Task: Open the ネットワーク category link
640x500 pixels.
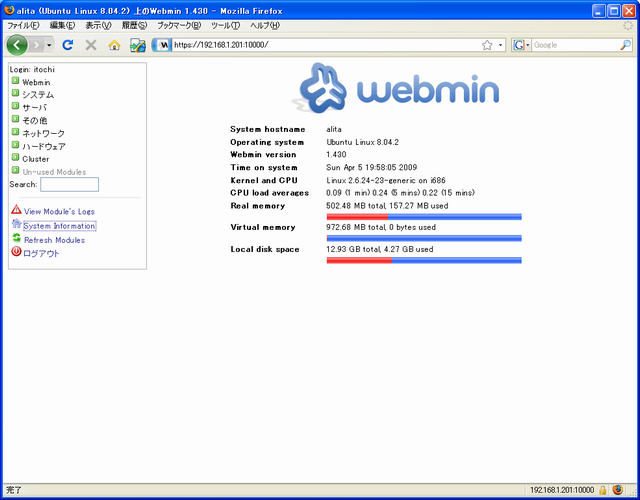Action: [x=43, y=133]
